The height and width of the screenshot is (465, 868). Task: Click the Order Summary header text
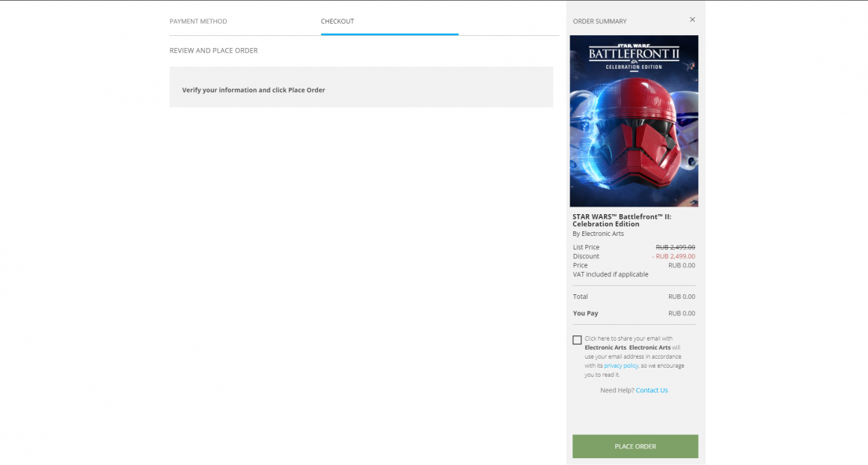point(599,22)
